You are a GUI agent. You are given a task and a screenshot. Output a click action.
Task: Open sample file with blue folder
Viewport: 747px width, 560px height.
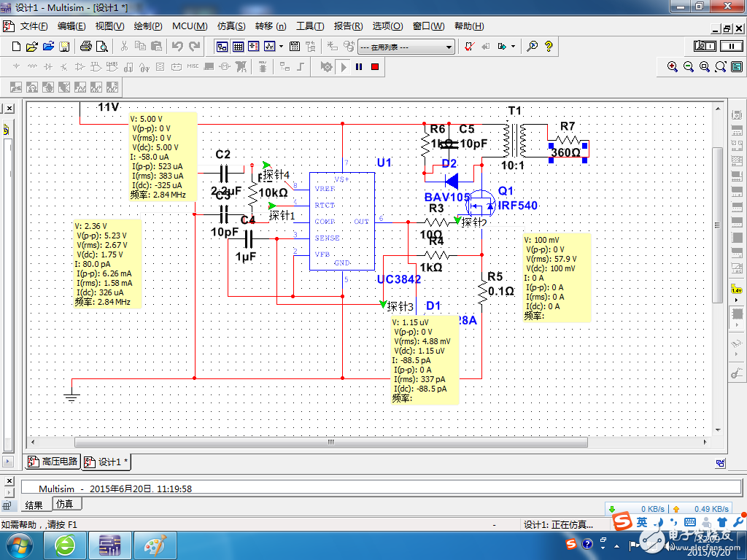click(48, 47)
